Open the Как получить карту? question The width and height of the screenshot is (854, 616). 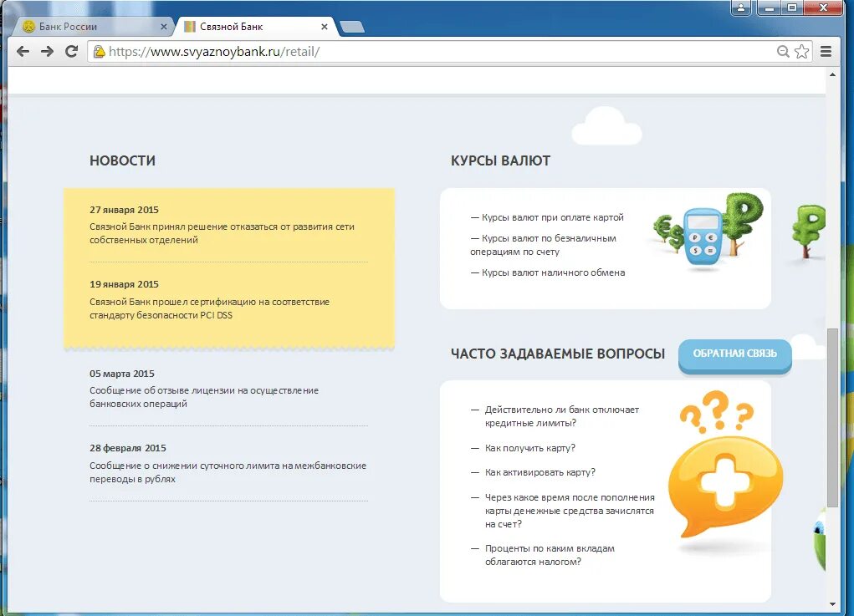click(530, 448)
